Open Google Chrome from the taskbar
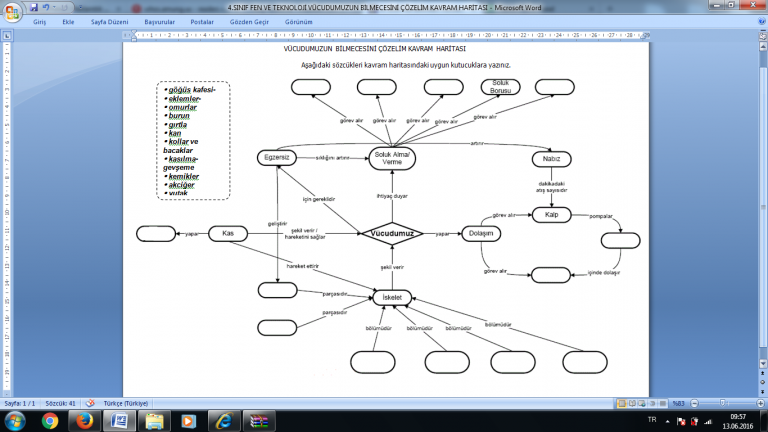The image size is (768, 432). [x=50, y=421]
